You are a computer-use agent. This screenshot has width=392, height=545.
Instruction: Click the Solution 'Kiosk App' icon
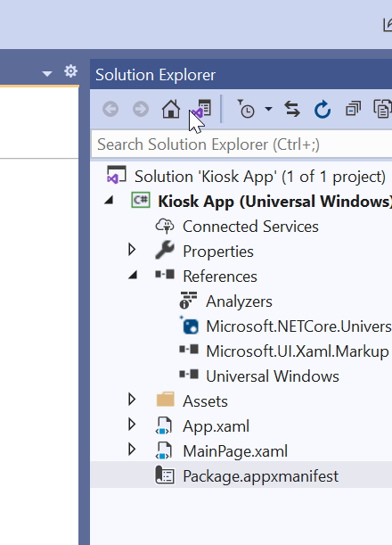click(117, 175)
